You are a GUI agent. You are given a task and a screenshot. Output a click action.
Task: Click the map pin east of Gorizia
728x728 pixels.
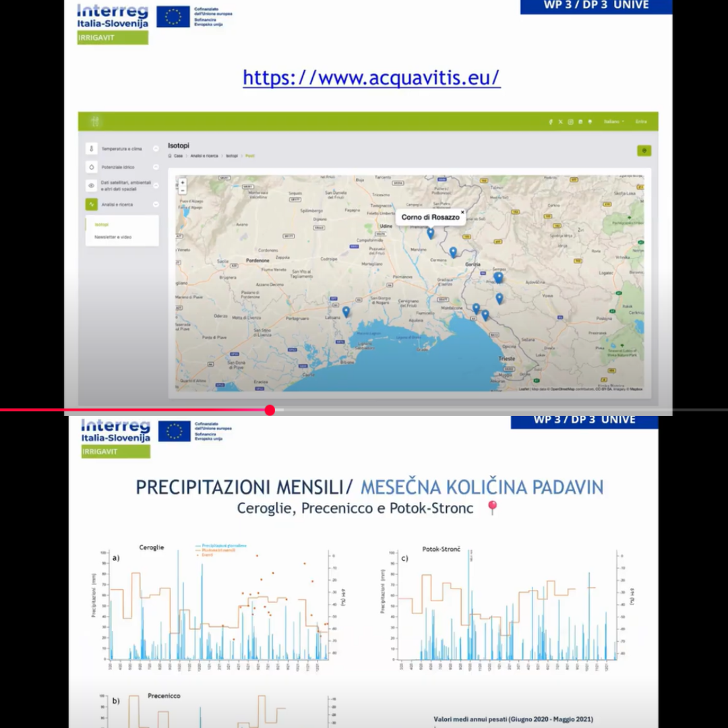(x=498, y=278)
